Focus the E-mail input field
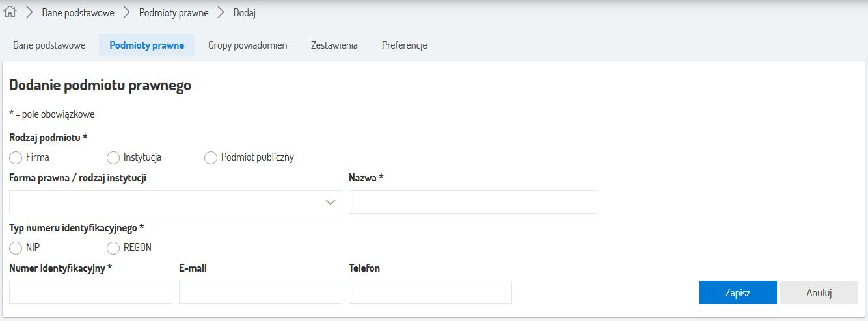 (x=260, y=292)
